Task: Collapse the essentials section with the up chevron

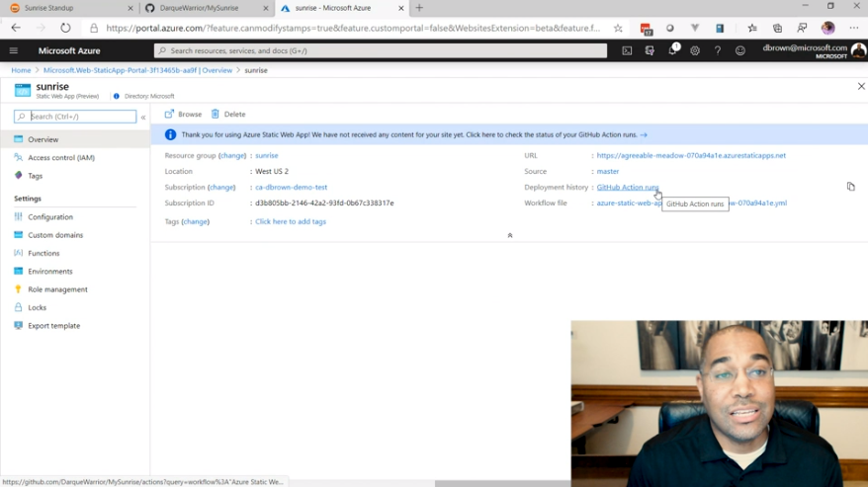Action: click(510, 235)
